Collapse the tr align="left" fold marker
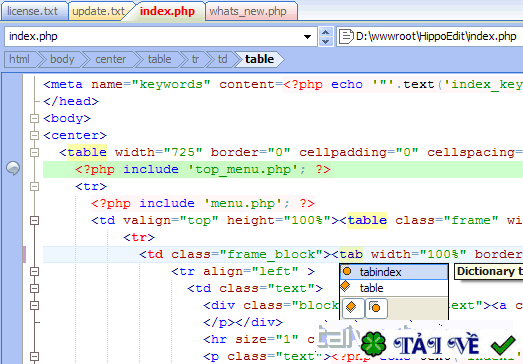 pos(34,272)
